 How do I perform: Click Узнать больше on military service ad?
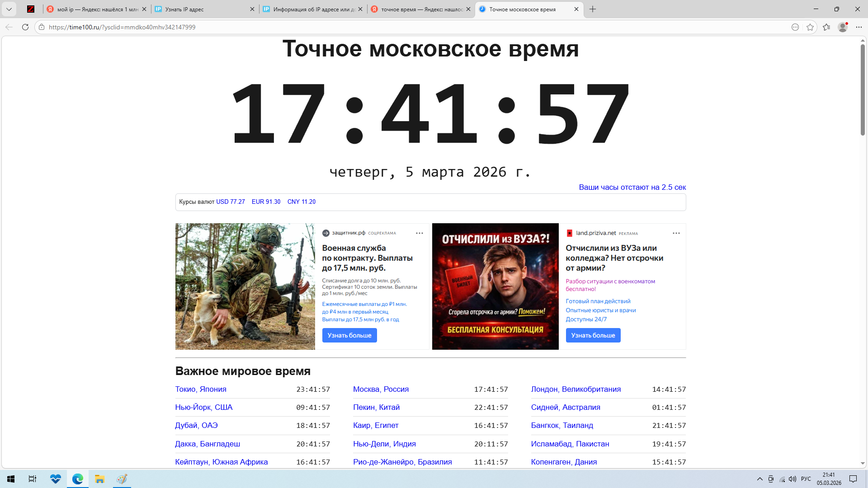[349, 335]
